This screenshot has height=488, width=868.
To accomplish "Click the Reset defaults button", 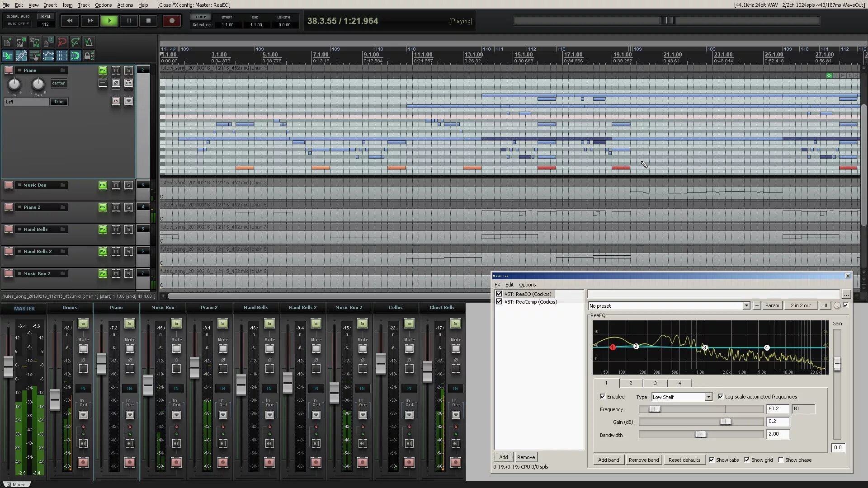I will 684,460.
